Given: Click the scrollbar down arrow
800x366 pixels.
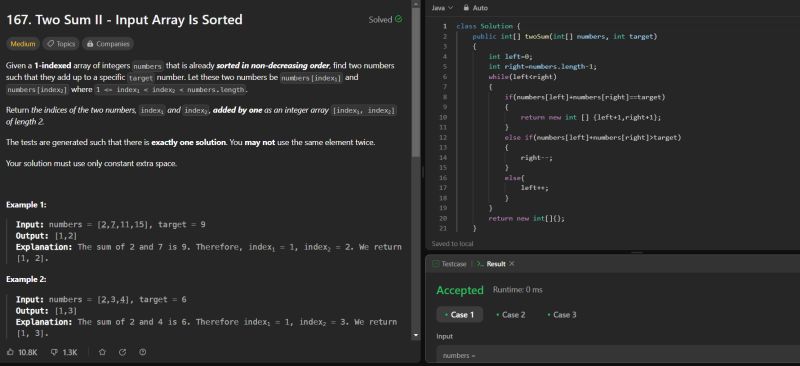Looking at the screenshot, I should tap(415, 335).
